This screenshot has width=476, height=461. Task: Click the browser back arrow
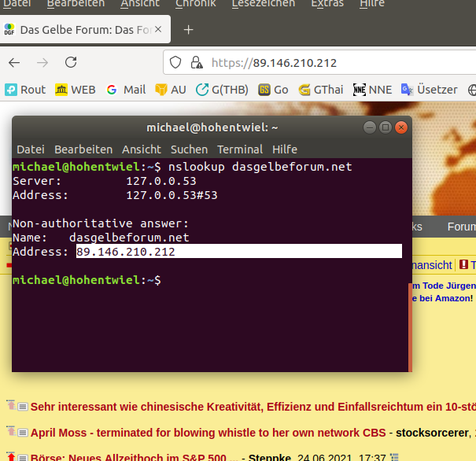(x=15, y=62)
